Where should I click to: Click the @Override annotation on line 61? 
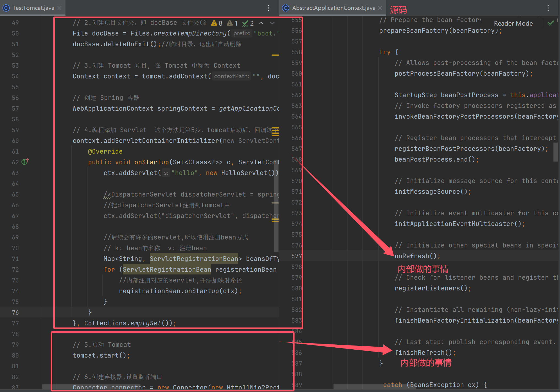point(105,151)
